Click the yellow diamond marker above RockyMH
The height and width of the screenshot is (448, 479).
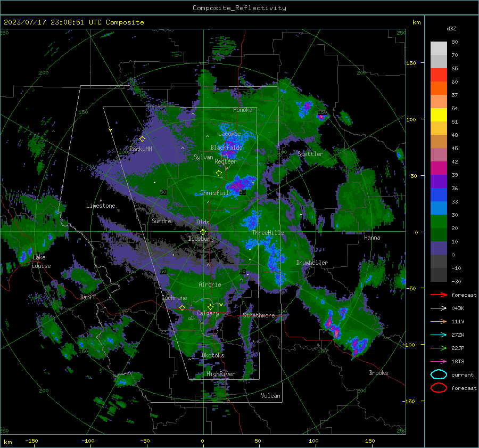pyautogui.click(x=142, y=139)
